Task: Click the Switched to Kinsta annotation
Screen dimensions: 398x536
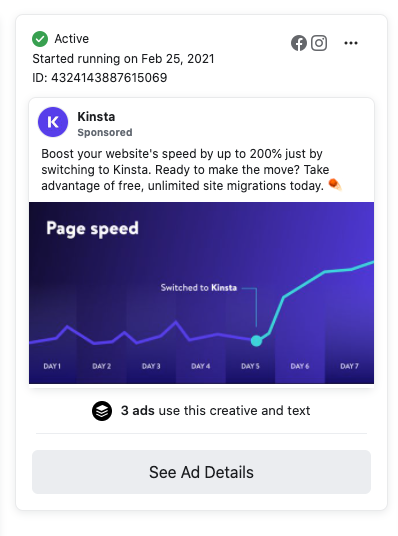Action: click(x=199, y=287)
